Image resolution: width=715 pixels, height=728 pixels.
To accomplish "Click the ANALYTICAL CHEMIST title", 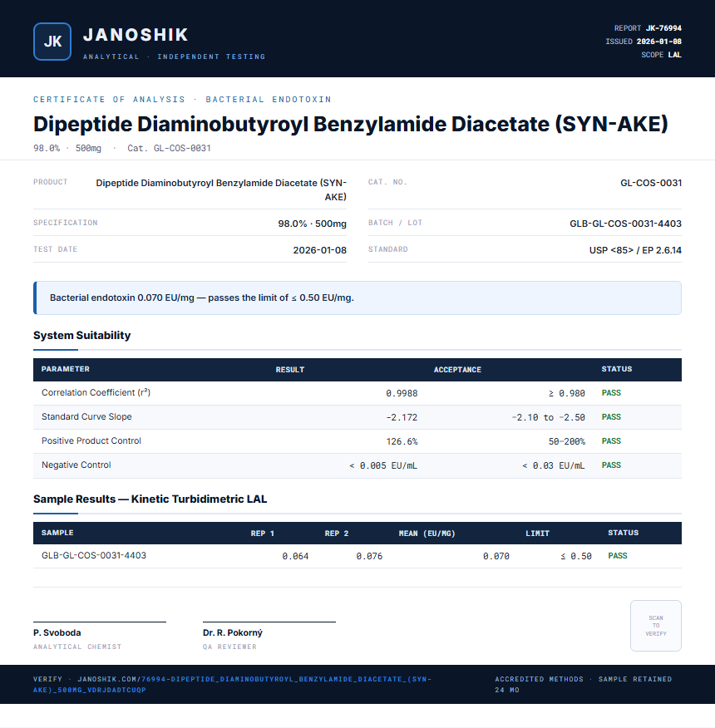I will pos(77,647).
